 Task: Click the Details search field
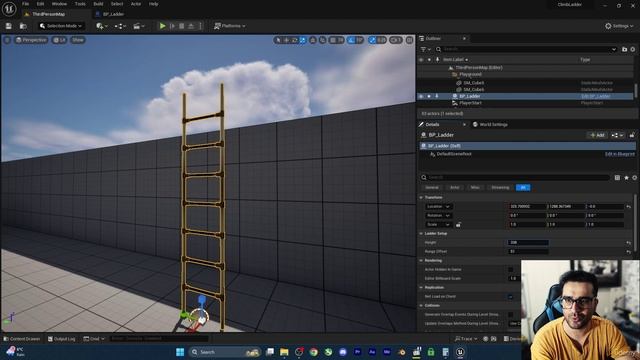tap(515, 178)
